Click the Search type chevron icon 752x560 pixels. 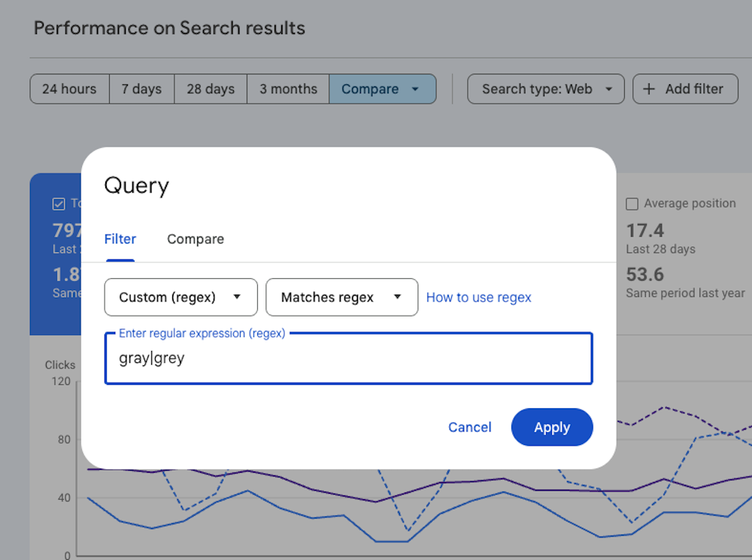[x=609, y=89]
